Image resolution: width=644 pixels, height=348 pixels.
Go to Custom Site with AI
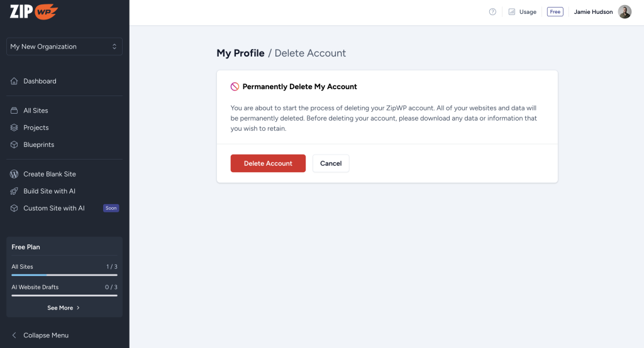click(x=54, y=208)
